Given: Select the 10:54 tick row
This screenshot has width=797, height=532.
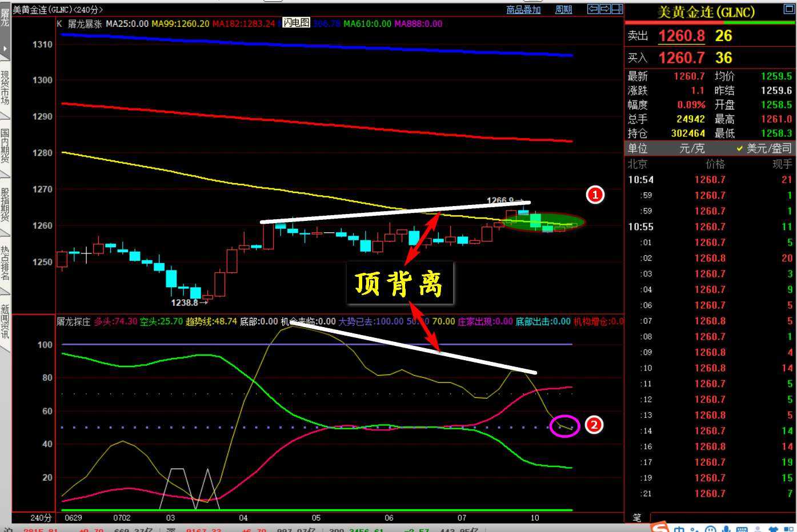Looking at the screenshot, I should pos(710,179).
